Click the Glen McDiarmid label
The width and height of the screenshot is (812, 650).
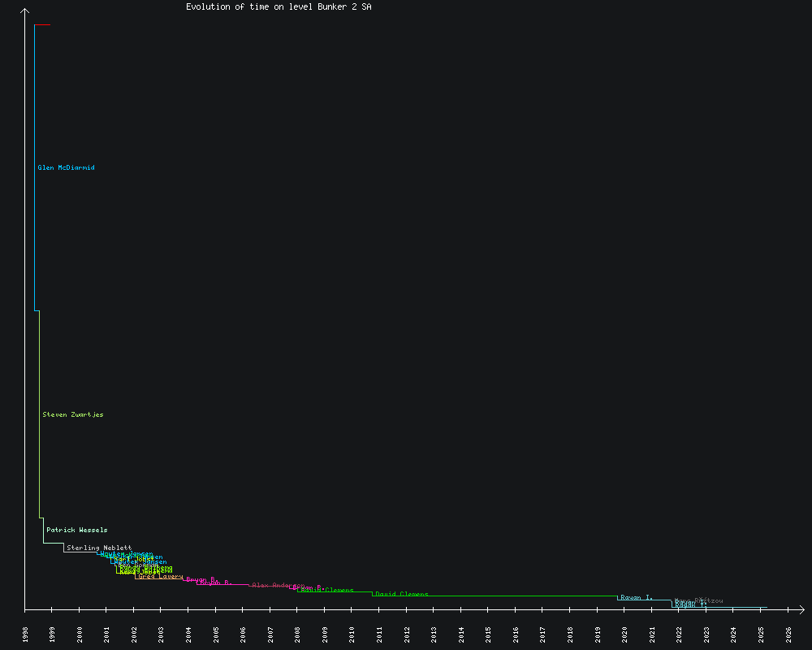[66, 168]
